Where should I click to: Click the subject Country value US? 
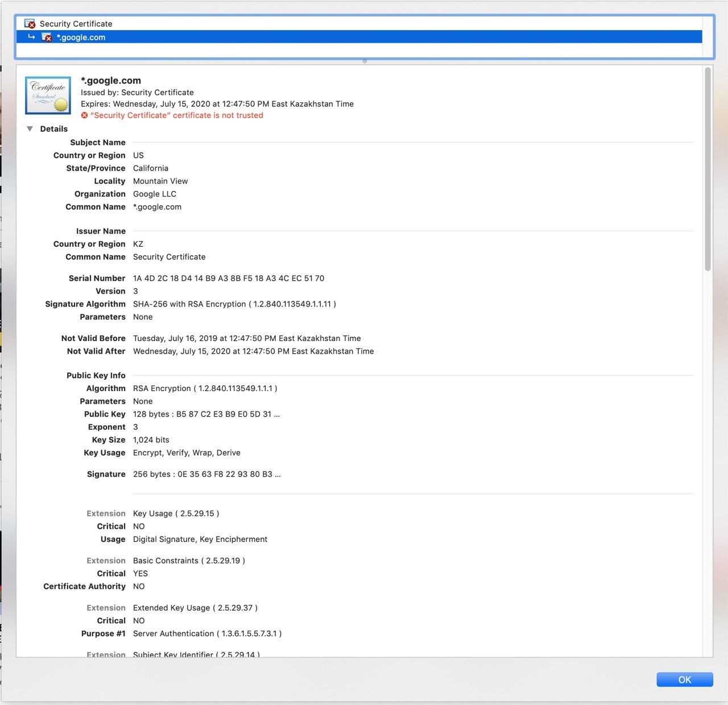[x=138, y=155]
